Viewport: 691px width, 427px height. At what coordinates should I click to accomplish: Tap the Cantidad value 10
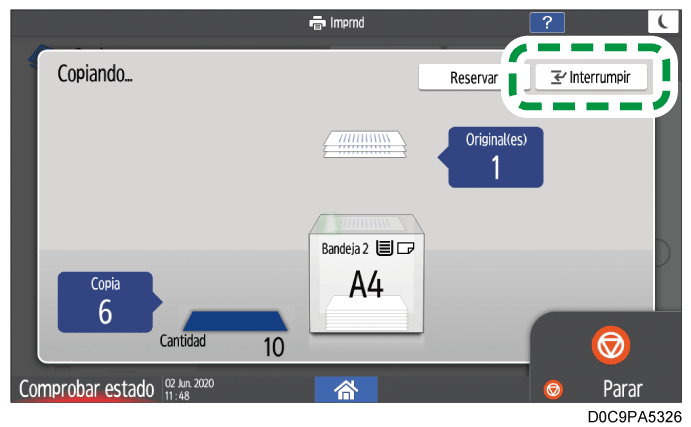click(x=272, y=347)
